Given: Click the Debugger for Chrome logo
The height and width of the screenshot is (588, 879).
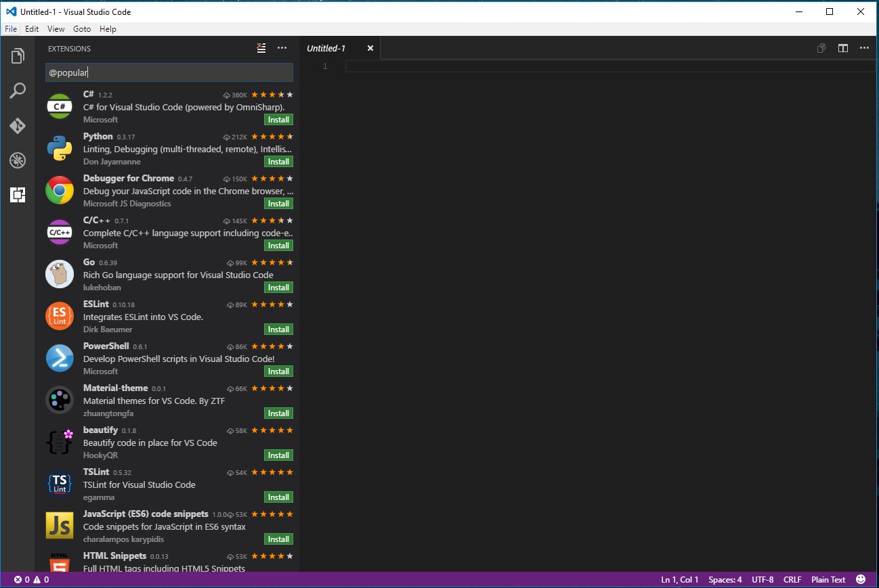Looking at the screenshot, I should tap(60, 191).
